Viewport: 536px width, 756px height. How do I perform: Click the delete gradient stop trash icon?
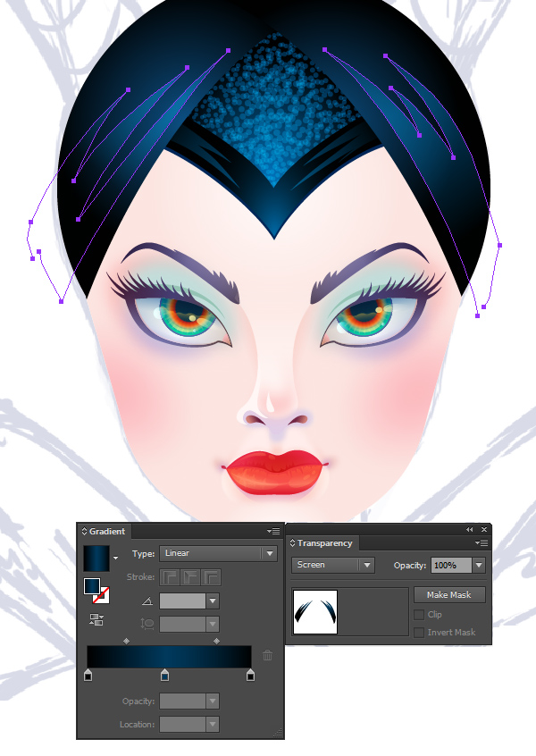click(x=267, y=655)
